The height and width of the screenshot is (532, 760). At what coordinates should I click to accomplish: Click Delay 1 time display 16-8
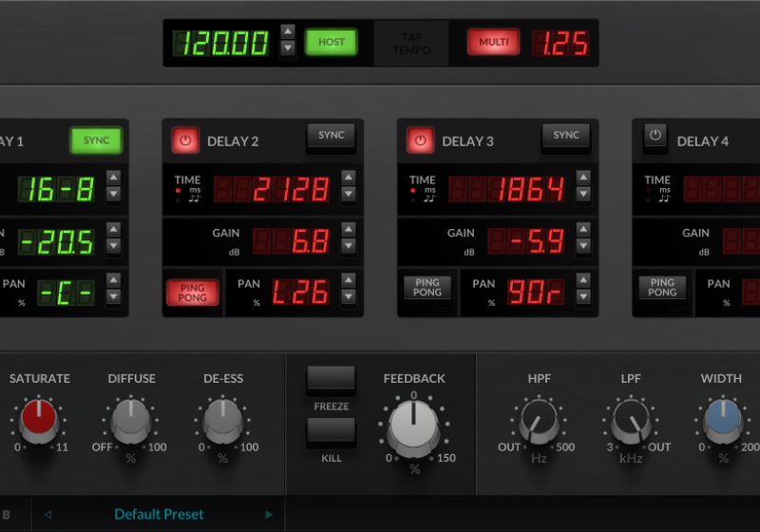click(56, 189)
